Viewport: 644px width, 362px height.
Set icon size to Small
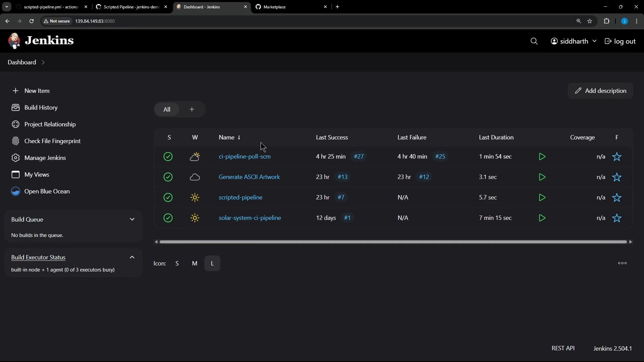click(177, 263)
